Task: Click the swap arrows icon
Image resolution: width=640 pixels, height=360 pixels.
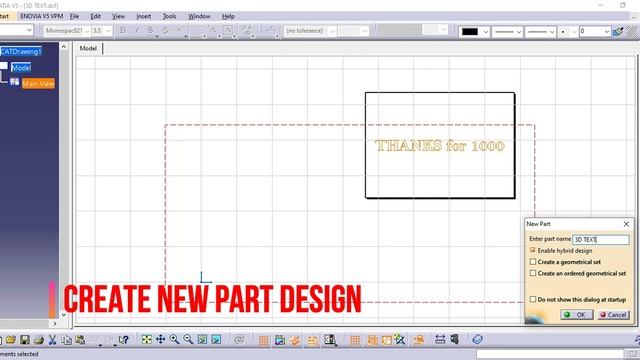Action: [440, 339]
